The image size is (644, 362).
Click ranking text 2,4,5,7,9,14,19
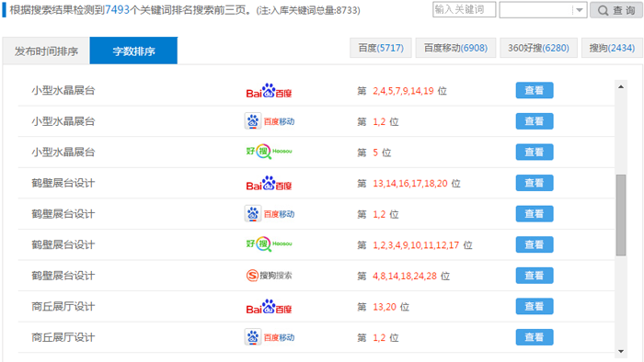tap(403, 91)
